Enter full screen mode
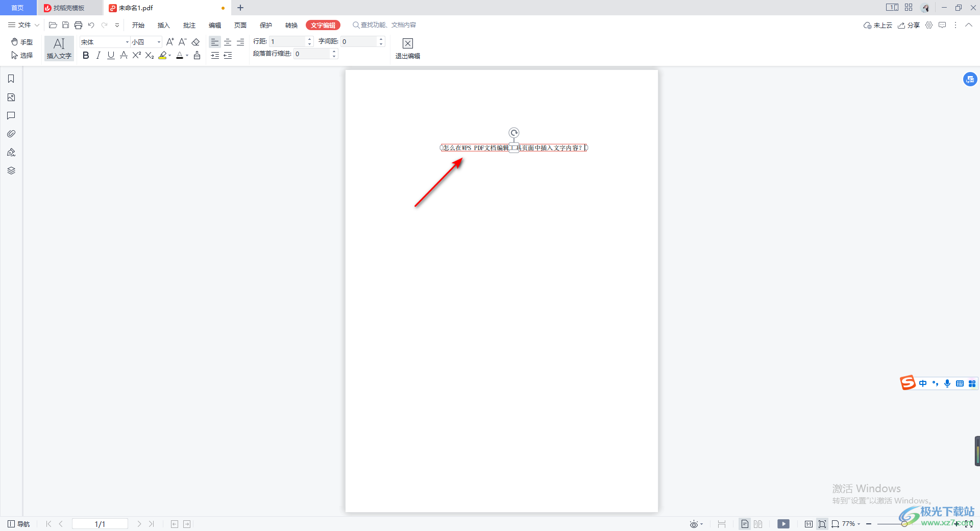Screen dimensions: 980x531 968,524
